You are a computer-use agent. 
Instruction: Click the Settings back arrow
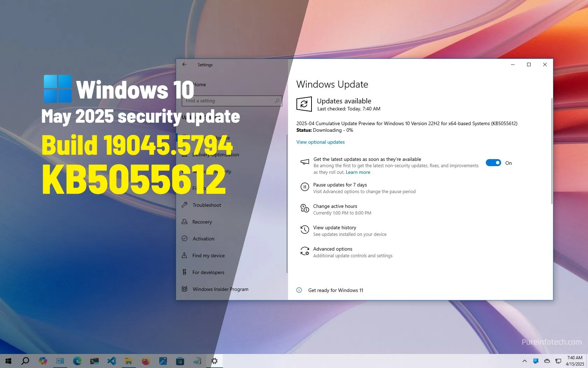coord(184,64)
